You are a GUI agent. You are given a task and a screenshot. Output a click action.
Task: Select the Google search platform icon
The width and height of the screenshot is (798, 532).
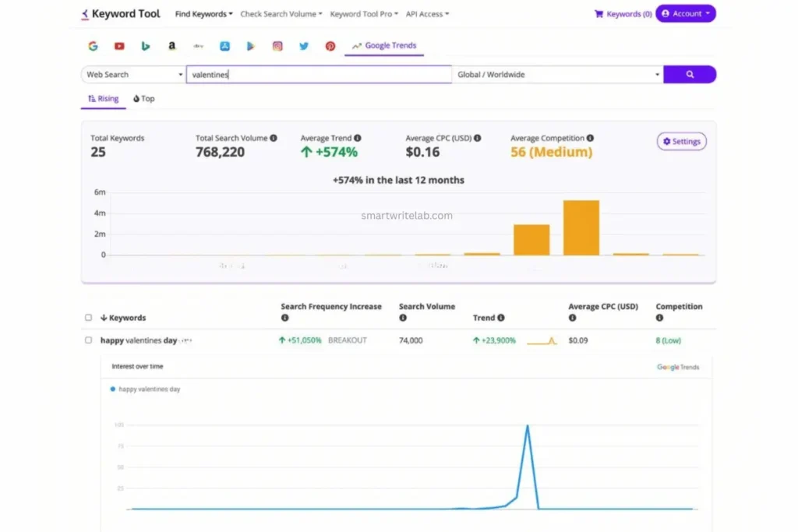pos(93,46)
